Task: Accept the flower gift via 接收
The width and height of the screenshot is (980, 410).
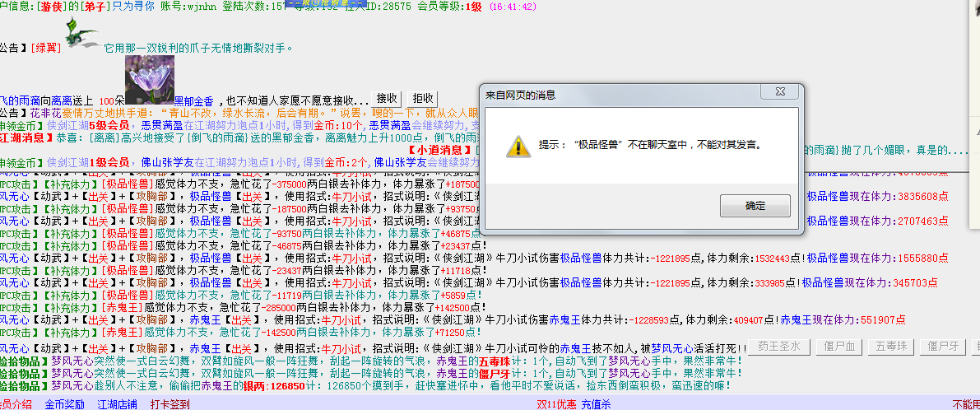Action: point(386,99)
